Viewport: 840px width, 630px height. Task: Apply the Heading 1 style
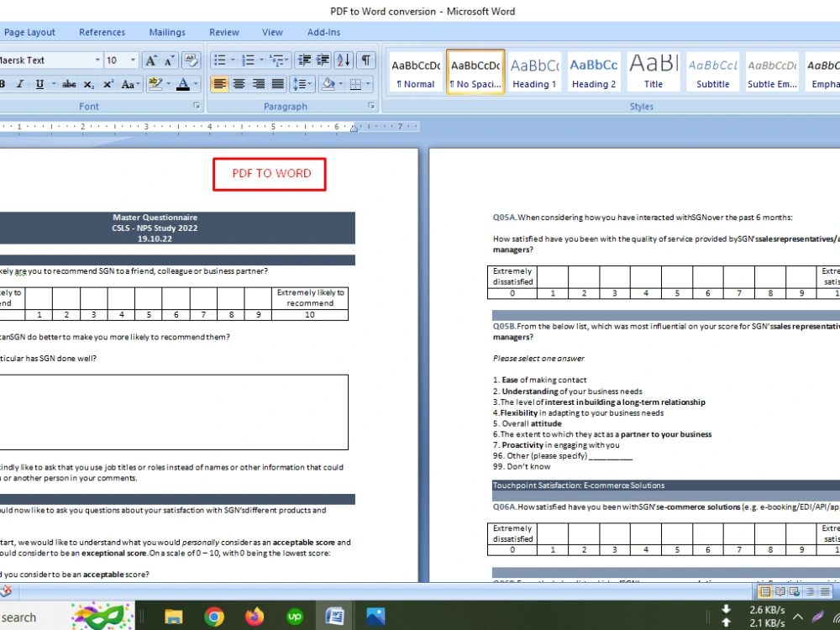pos(534,72)
